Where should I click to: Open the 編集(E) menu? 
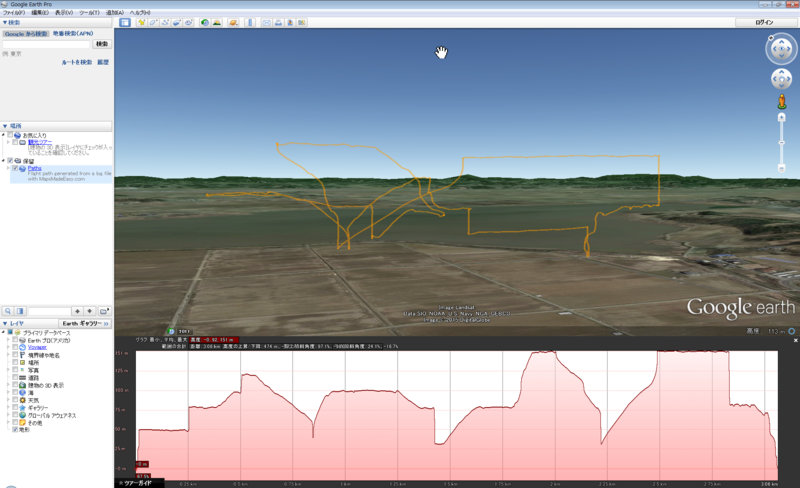pos(40,12)
